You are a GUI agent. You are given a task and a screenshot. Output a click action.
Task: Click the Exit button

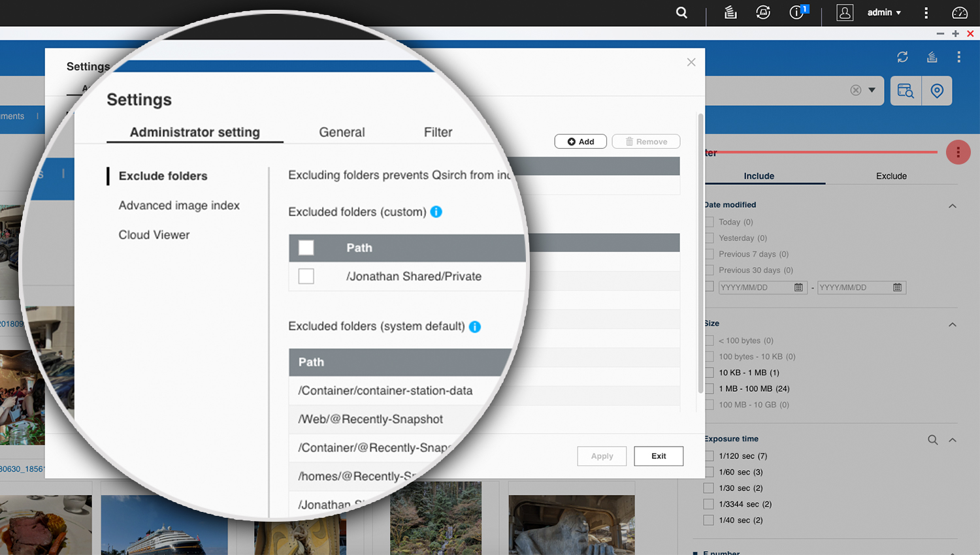click(659, 456)
